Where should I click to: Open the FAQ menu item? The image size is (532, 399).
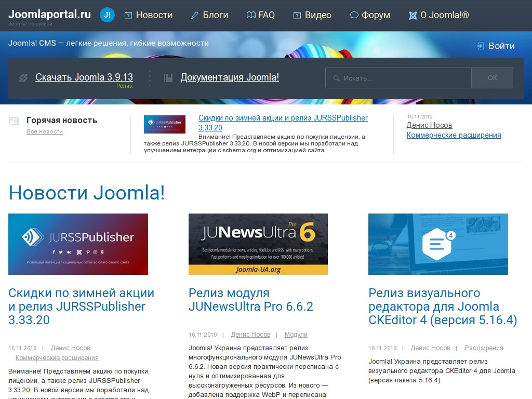(267, 15)
